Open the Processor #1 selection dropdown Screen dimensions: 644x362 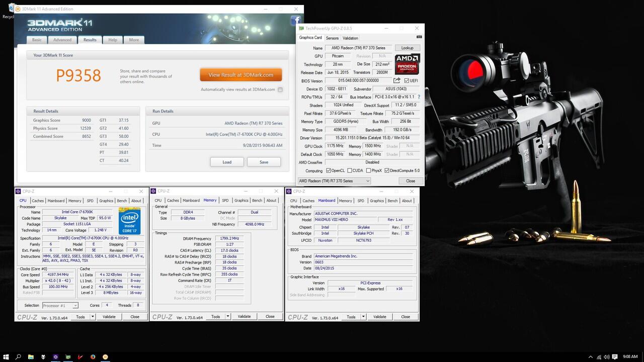[60, 305]
